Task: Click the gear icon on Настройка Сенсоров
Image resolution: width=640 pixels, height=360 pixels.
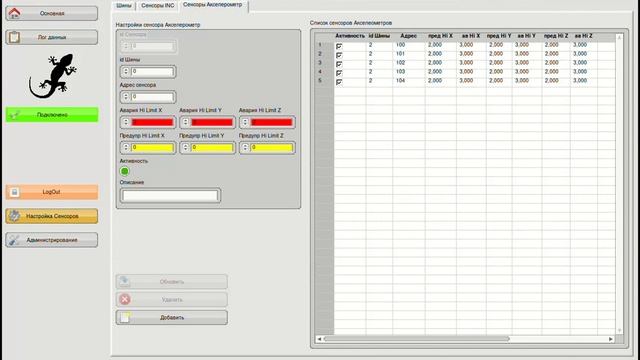Action: coord(14,216)
